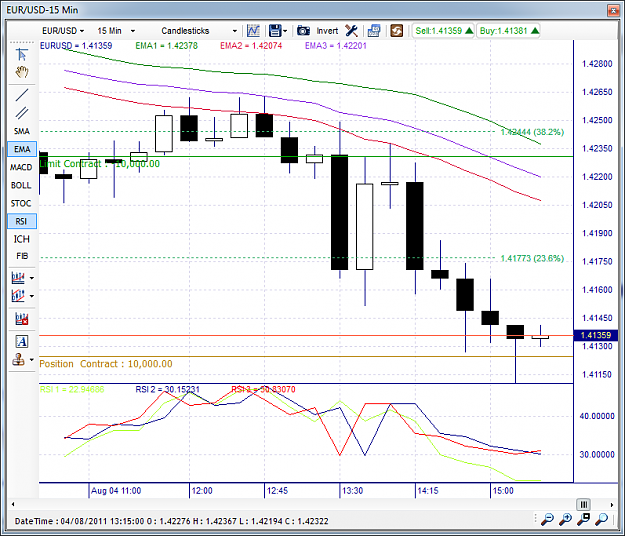The height and width of the screenshot is (536, 625).
Task: Click the 1.42444 (38.2%) Fibonacci level label
Action: click(532, 132)
